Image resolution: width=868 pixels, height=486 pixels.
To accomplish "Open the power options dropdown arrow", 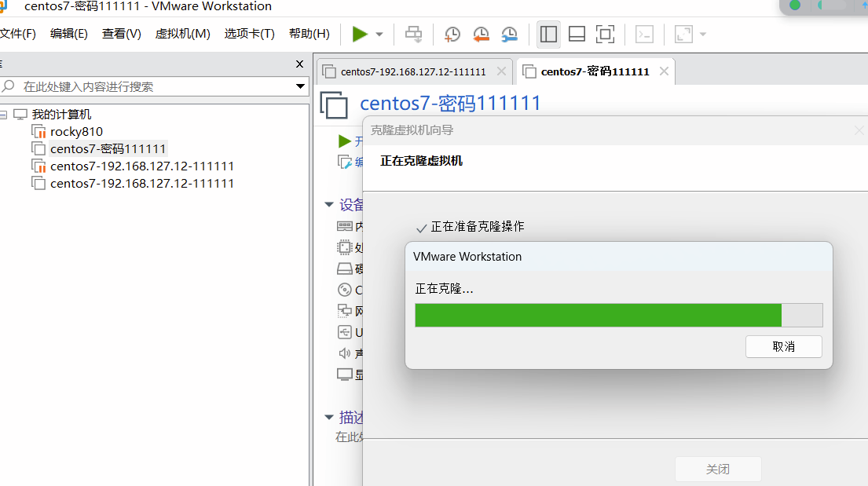I will [379, 35].
